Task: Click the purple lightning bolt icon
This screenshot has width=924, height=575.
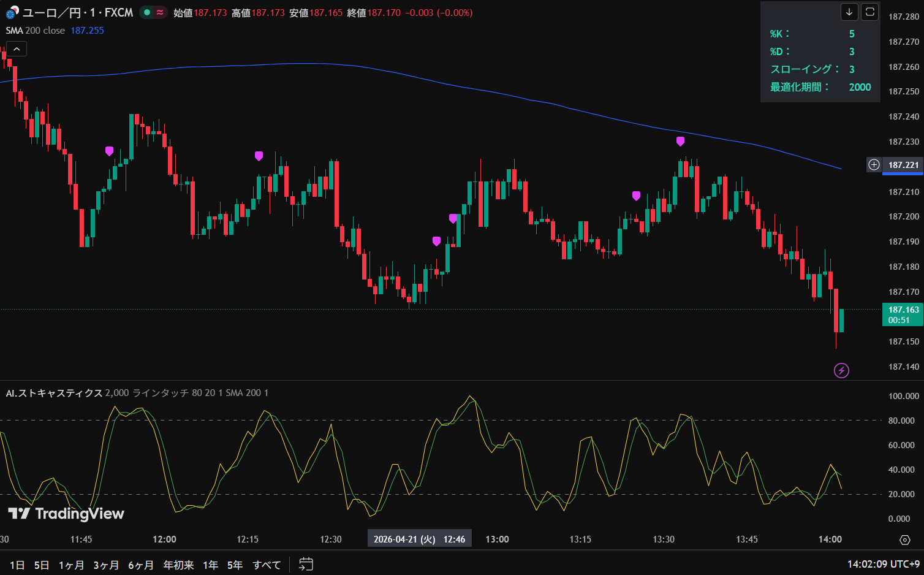Action: (841, 370)
